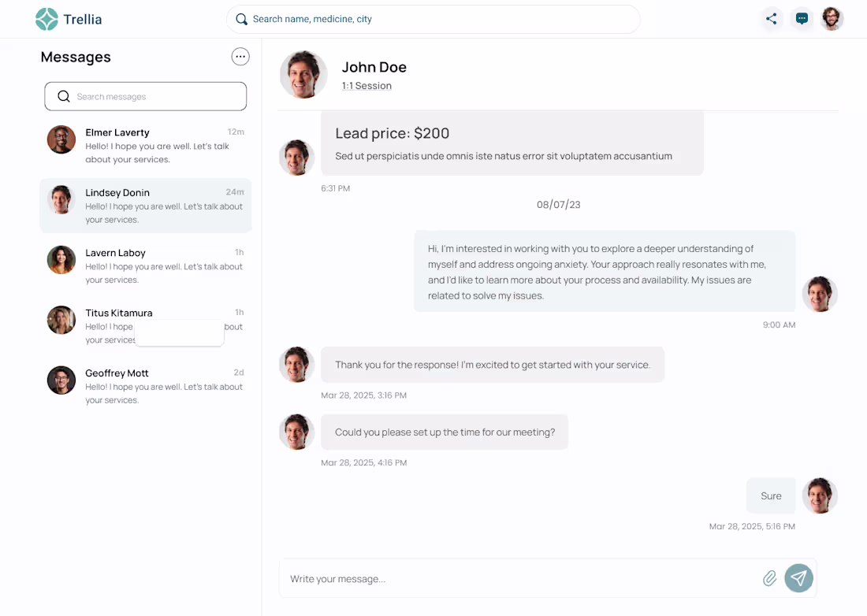Click the share icon in header
Image resolution: width=867 pixels, height=616 pixels.
pyautogui.click(x=771, y=19)
